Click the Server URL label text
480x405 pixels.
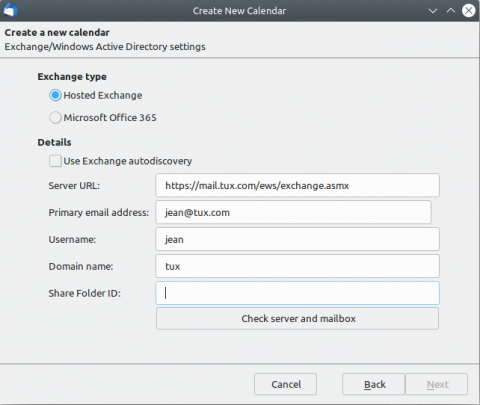(x=74, y=185)
